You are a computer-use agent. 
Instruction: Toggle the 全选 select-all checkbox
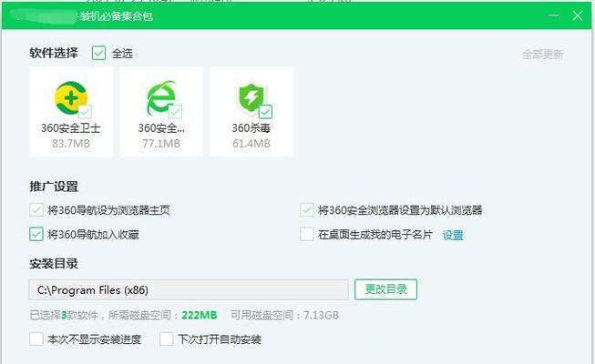[98, 53]
